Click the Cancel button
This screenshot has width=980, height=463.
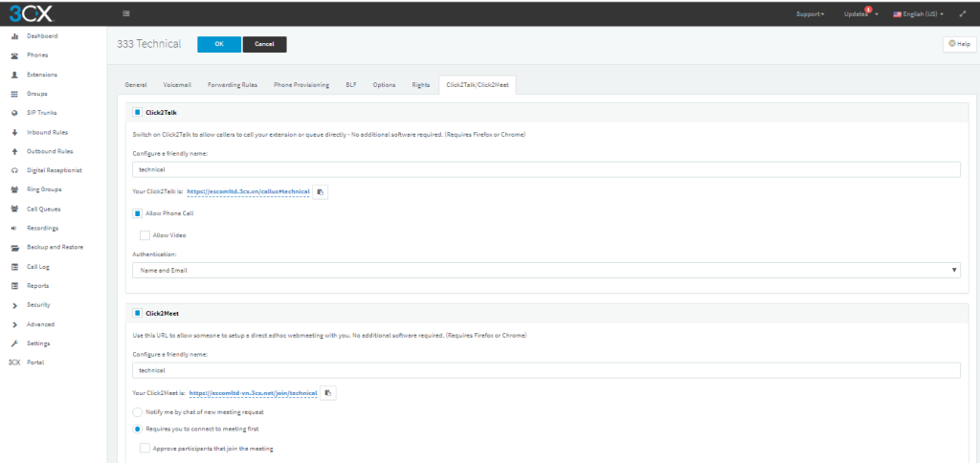(x=264, y=44)
